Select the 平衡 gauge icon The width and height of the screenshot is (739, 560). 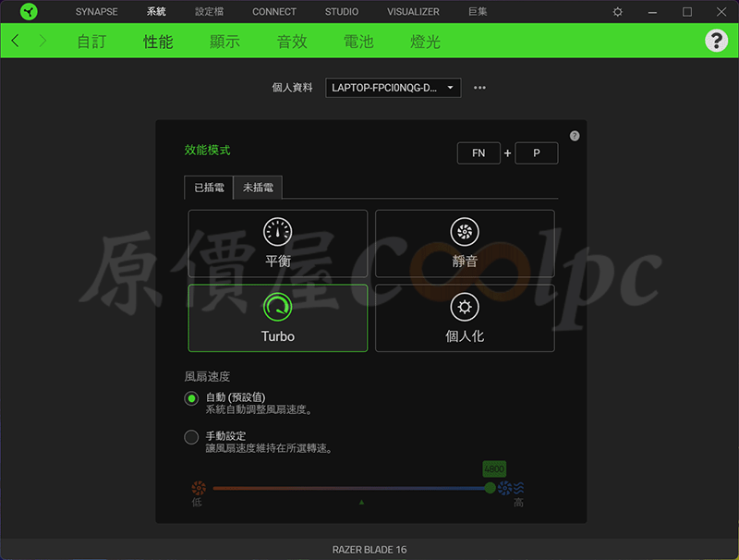point(277,231)
